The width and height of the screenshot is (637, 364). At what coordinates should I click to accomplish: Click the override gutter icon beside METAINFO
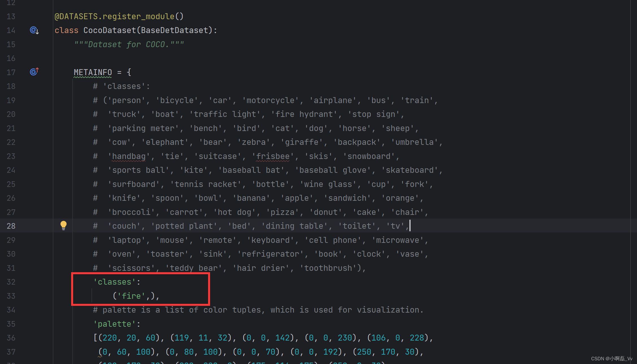coord(34,72)
